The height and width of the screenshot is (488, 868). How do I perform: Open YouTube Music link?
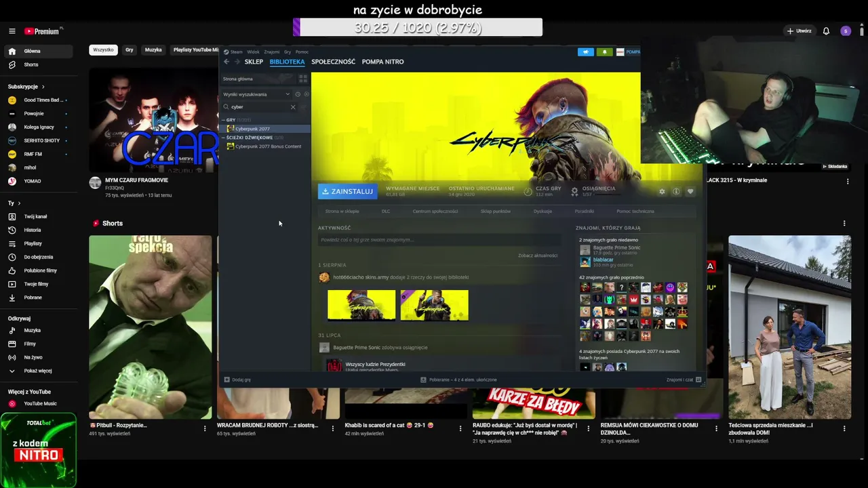click(38, 404)
